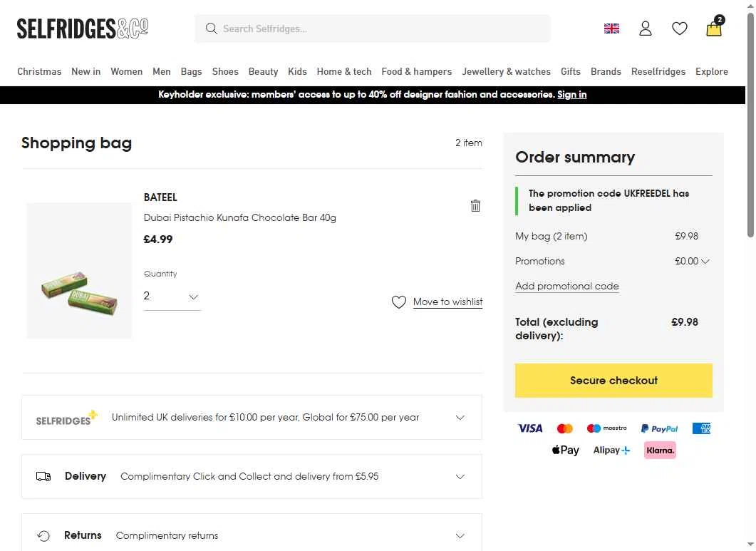Click the Selfridges Plus logo
The width and height of the screenshot is (756, 551).
66,418
